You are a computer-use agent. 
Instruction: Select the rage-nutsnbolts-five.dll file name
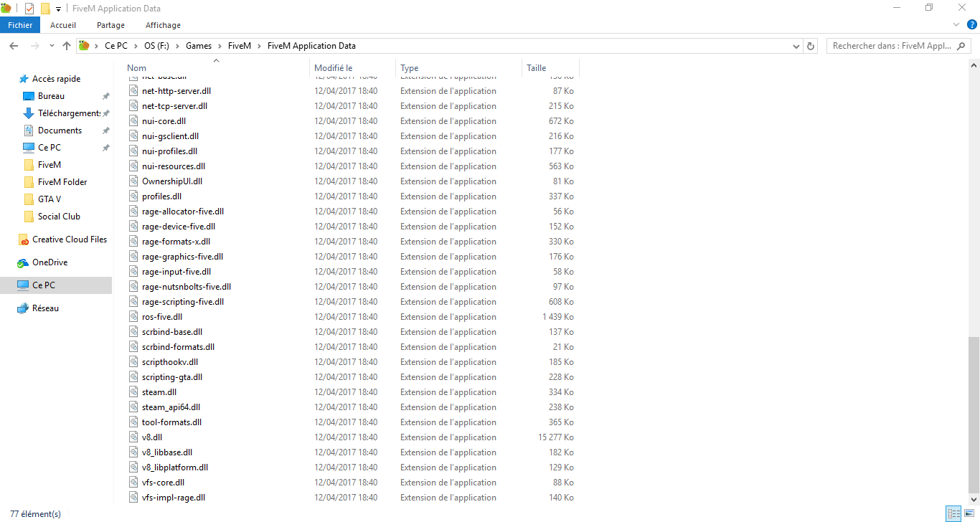187,287
